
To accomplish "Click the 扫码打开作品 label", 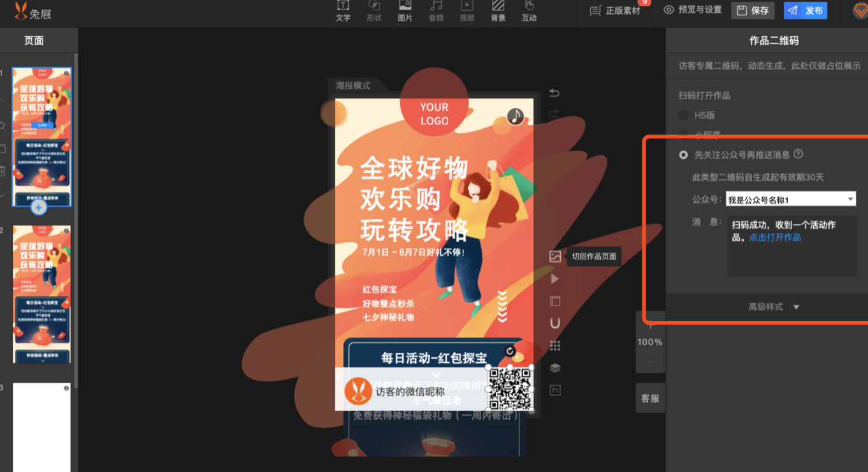I will pyautogui.click(x=704, y=96).
